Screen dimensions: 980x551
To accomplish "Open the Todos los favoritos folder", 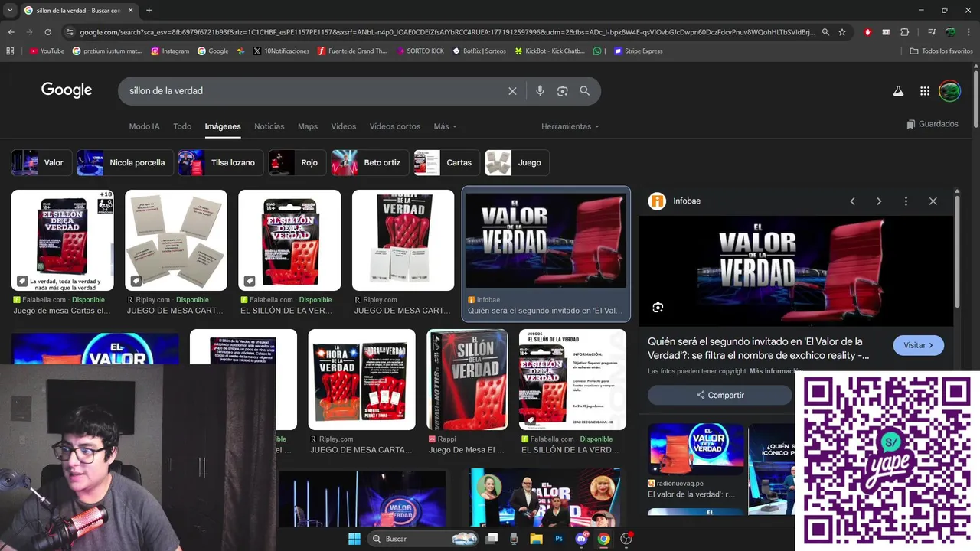I will [942, 51].
